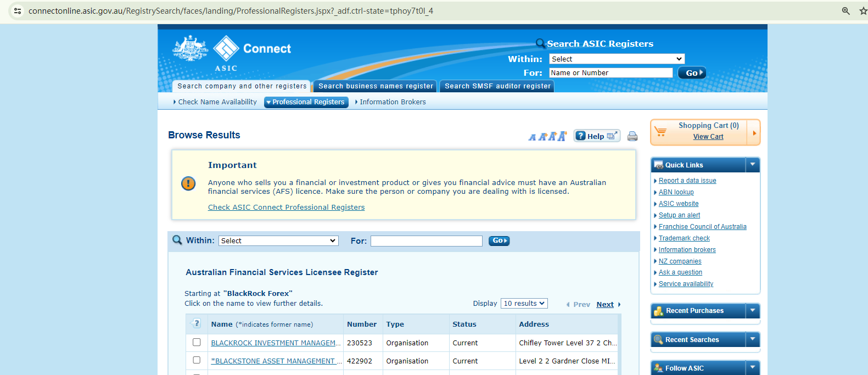868x375 pixels.
Task: Open Information brokers quick link
Action: pos(687,250)
